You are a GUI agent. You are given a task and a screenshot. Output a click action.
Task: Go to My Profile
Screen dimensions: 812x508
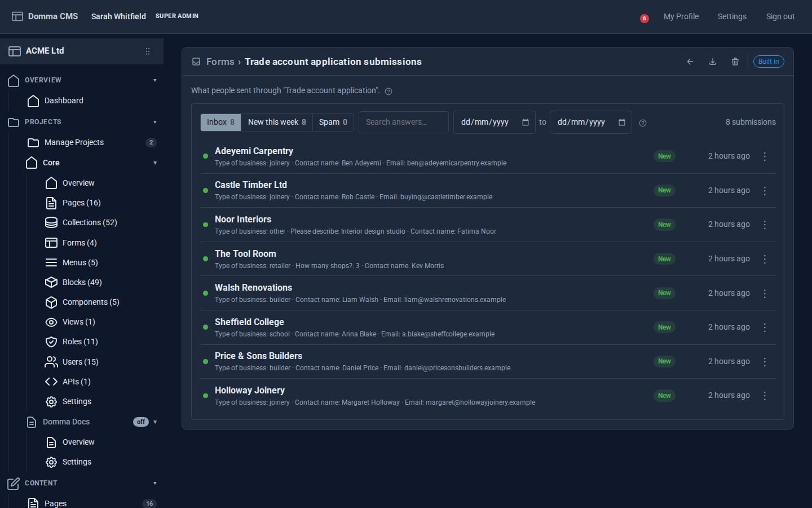click(x=681, y=16)
